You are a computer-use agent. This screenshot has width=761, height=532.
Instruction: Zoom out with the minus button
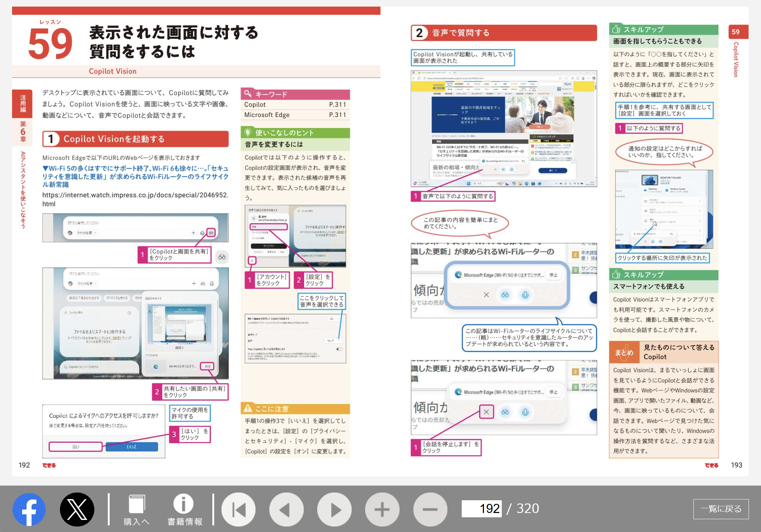(430, 509)
